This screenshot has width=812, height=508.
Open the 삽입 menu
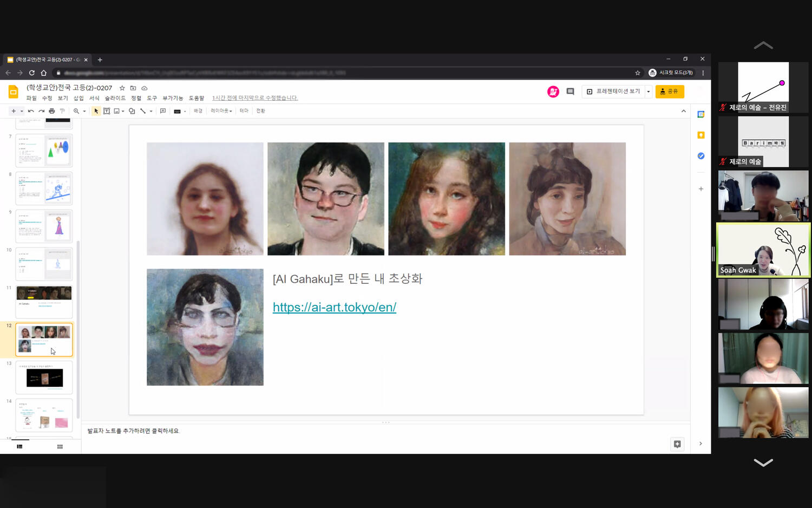pos(78,98)
